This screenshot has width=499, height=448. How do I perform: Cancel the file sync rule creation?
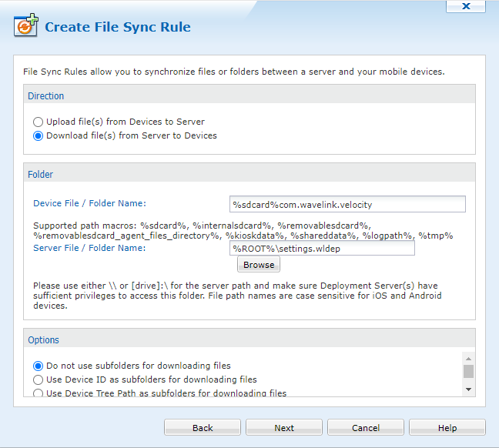(x=366, y=428)
